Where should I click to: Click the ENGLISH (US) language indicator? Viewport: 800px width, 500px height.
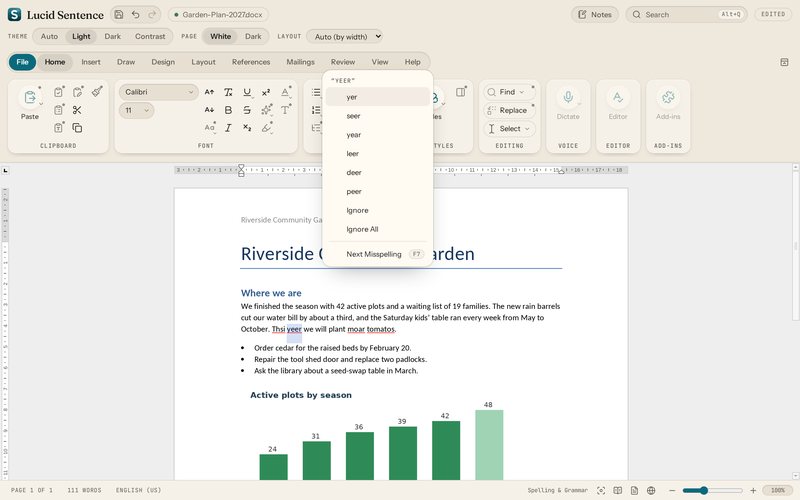[x=138, y=490]
